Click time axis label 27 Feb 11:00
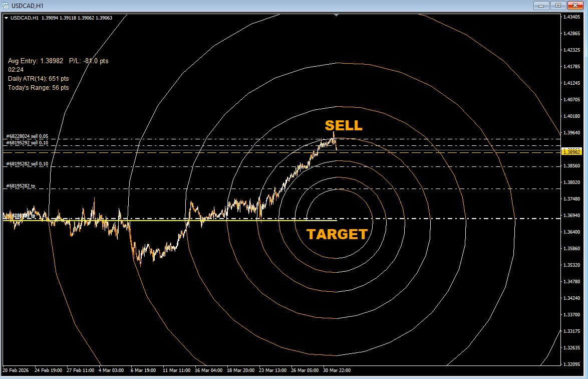 (80, 370)
